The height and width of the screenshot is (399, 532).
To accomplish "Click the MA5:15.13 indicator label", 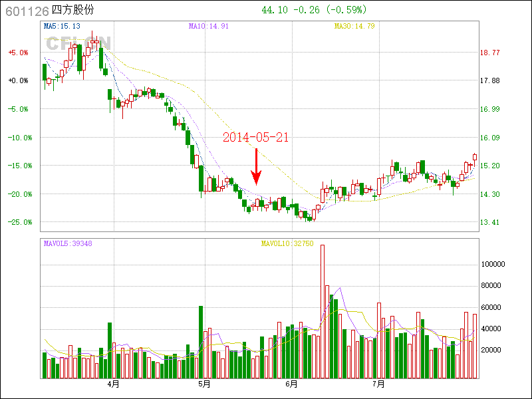I will 62,26.
